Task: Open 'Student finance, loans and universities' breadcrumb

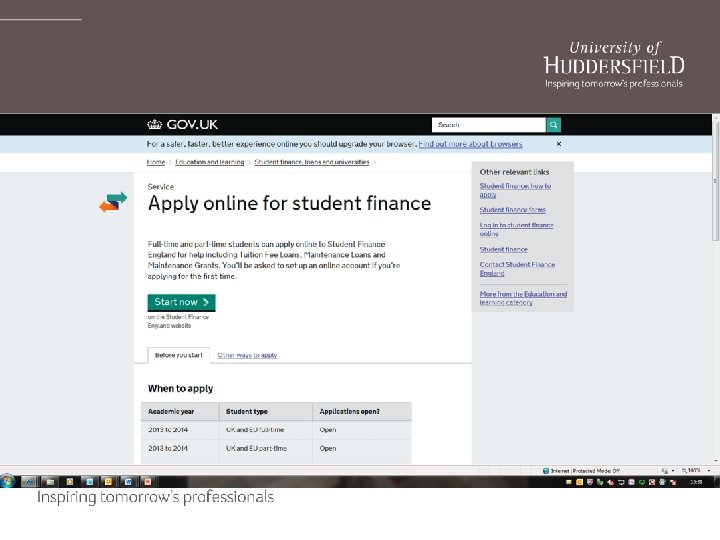Action: [312, 162]
